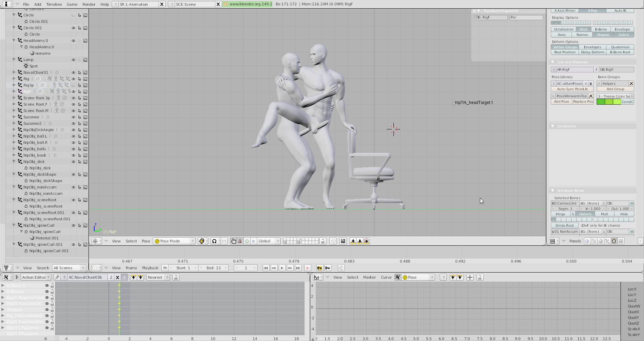Open the Game menu
This screenshot has height=341, width=644.
[72, 4]
